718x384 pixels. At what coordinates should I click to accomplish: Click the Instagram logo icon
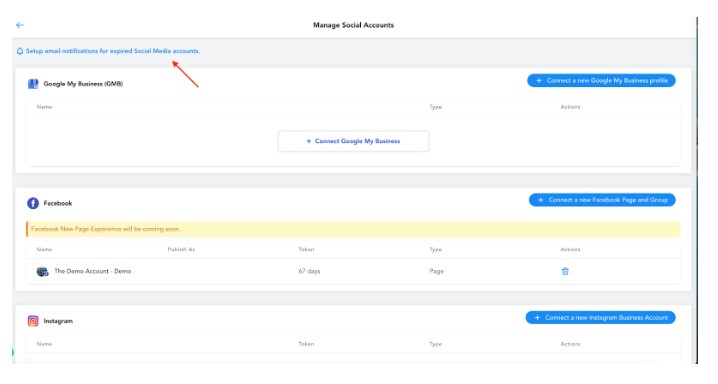(x=33, y=321)
